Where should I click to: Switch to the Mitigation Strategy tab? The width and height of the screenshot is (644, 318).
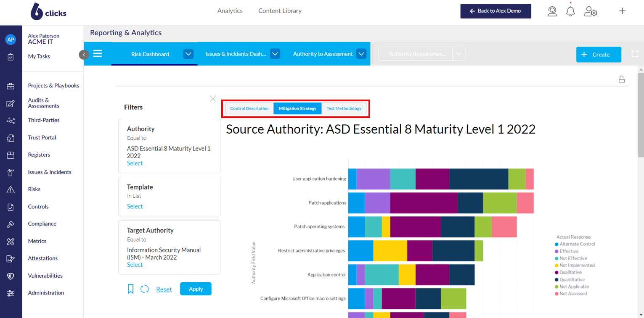coord(297,108)
